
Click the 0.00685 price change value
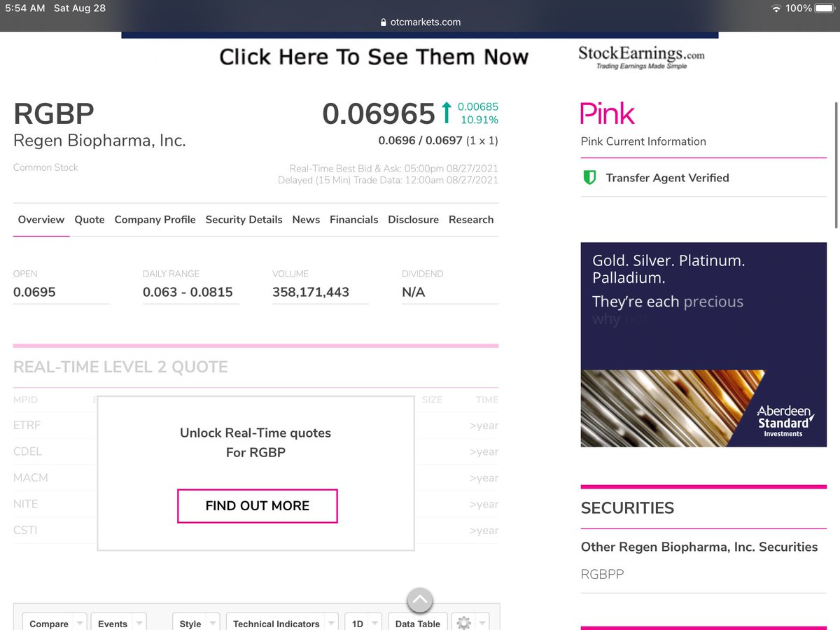click(478, 107)
